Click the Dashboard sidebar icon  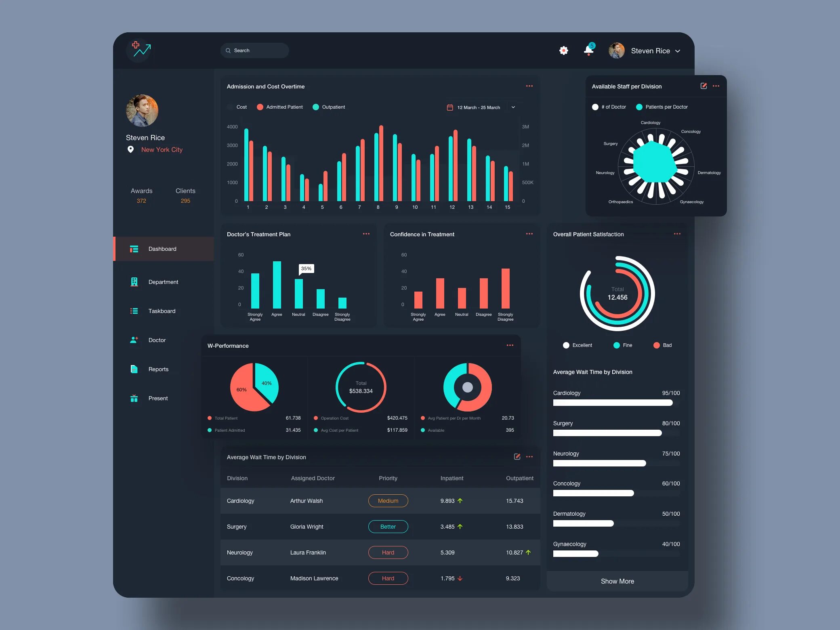click(x=134, y=248)
